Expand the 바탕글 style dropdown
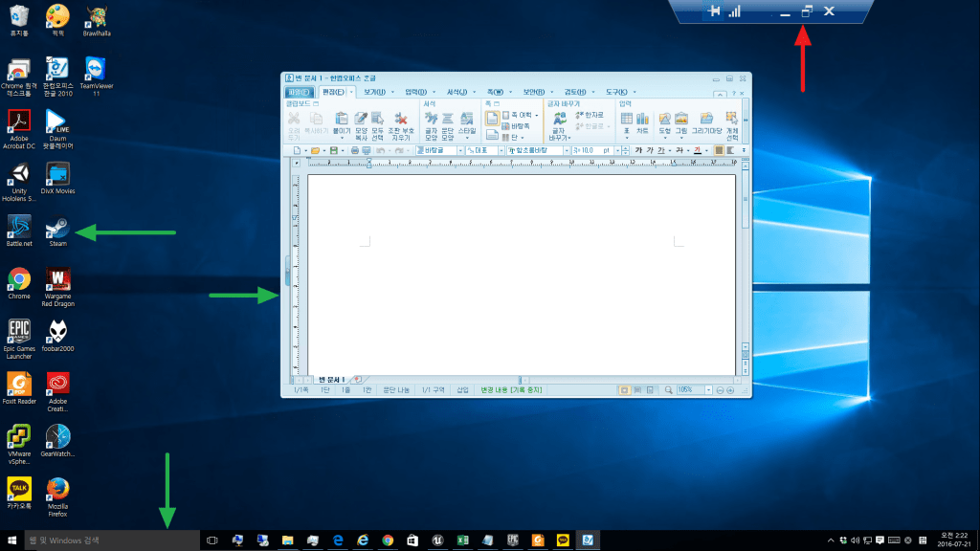The height and width of the screenshot is (551, 980). (458, 150)
